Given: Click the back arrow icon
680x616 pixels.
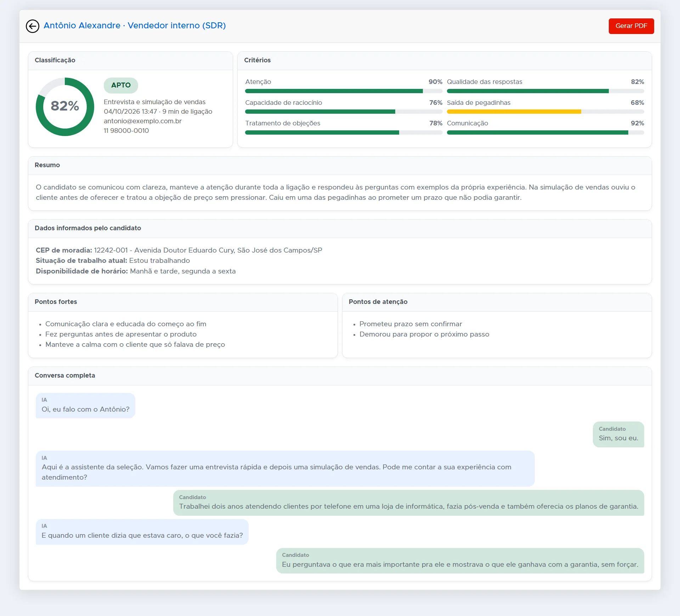Looking at the screenshot, I should pos(33,26).
